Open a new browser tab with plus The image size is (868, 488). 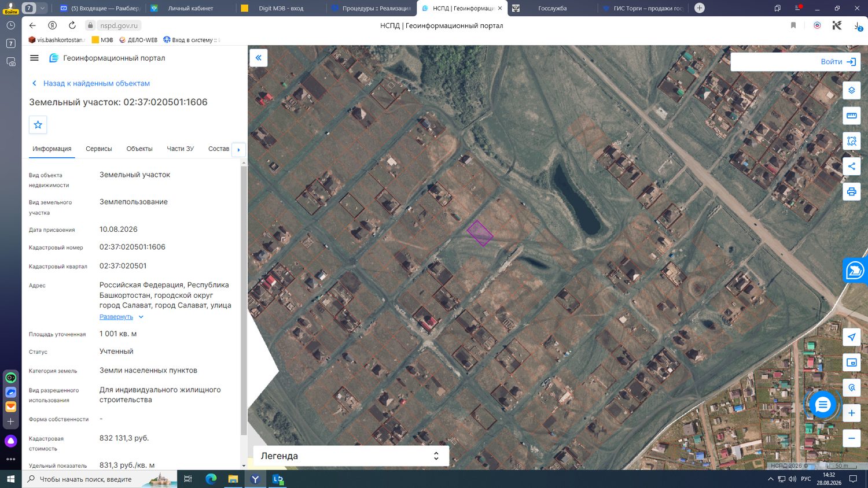point(700,8)
